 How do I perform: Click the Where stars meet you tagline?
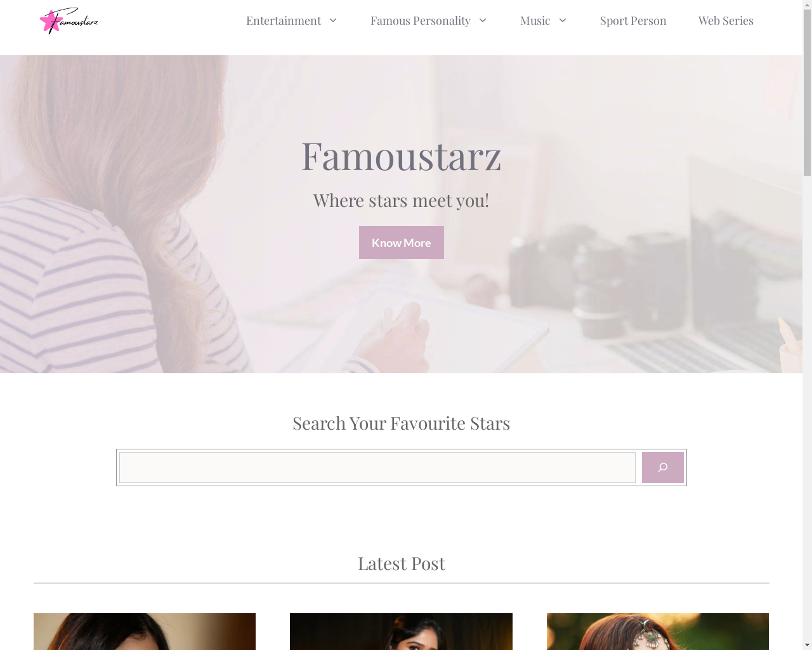point(401,201)
